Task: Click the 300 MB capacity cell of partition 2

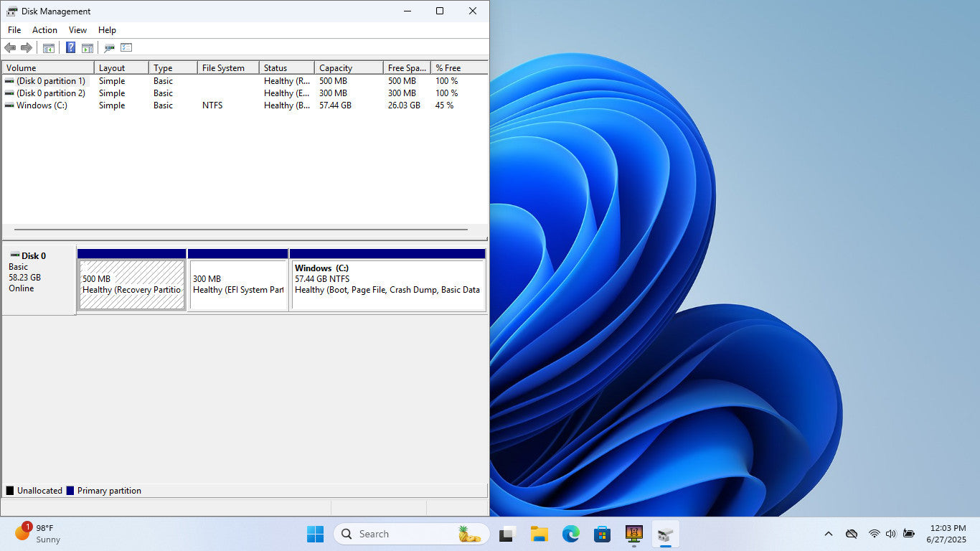Action: [333, 93]
